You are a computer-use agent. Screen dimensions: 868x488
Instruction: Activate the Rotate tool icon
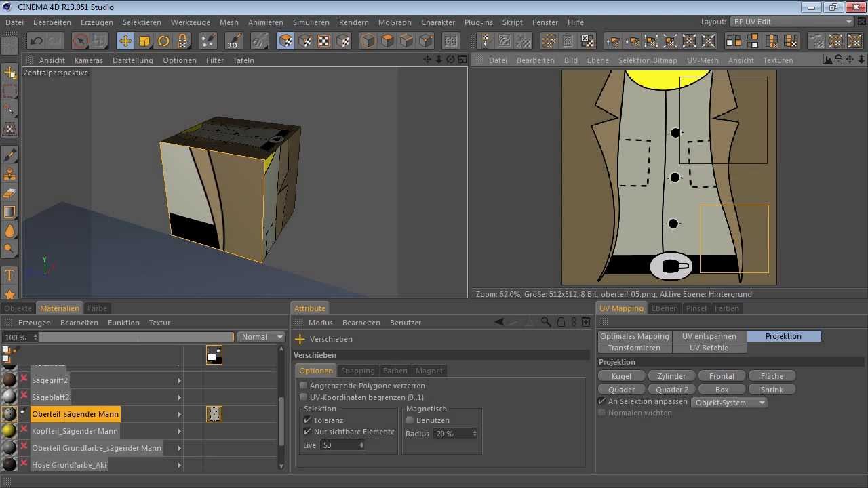coord(163,41)
